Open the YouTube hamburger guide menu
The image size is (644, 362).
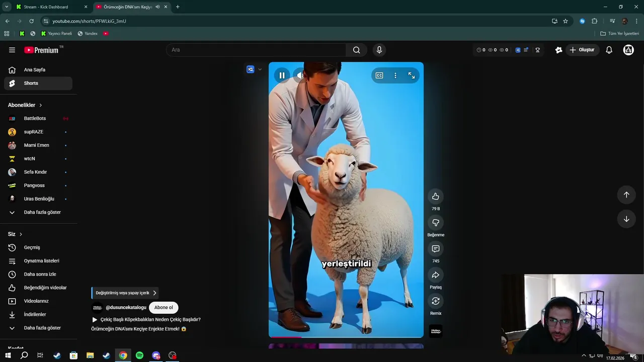coord(12,50)
